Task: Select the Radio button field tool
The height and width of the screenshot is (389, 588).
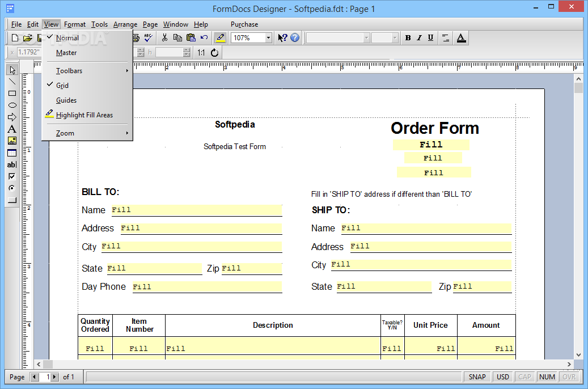Action: point(12,188)
